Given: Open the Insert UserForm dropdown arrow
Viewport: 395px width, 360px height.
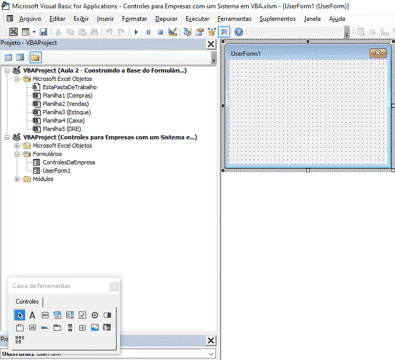Looking at the screenshot, I should coord(34,32).
